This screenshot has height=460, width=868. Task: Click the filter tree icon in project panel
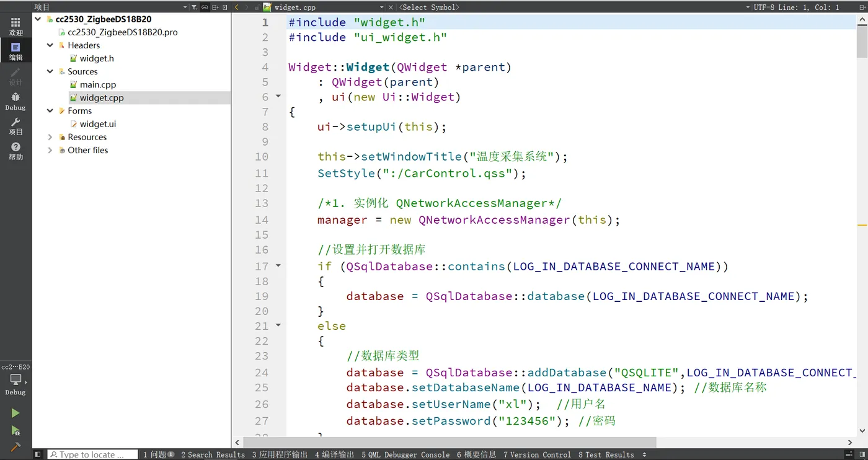194,7
